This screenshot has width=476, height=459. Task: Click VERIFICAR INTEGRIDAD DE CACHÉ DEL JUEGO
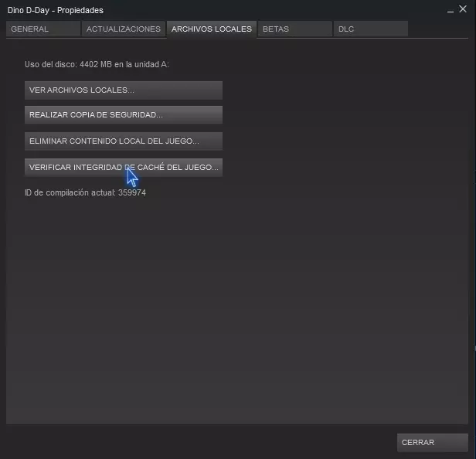coord(124,167)
